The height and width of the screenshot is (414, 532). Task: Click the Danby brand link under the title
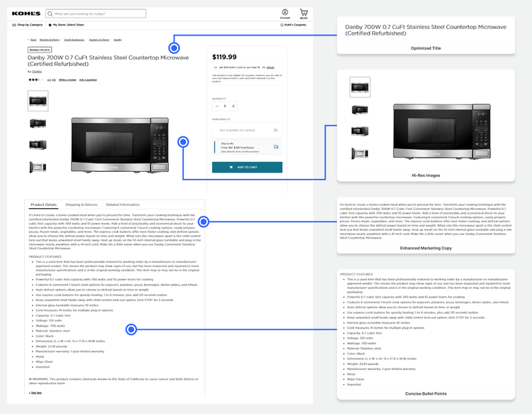pos(37,72)
